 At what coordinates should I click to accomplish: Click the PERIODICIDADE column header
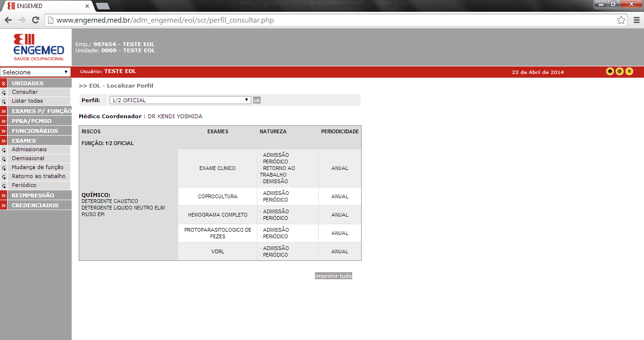pyautogui.click(x=340, y=131)
